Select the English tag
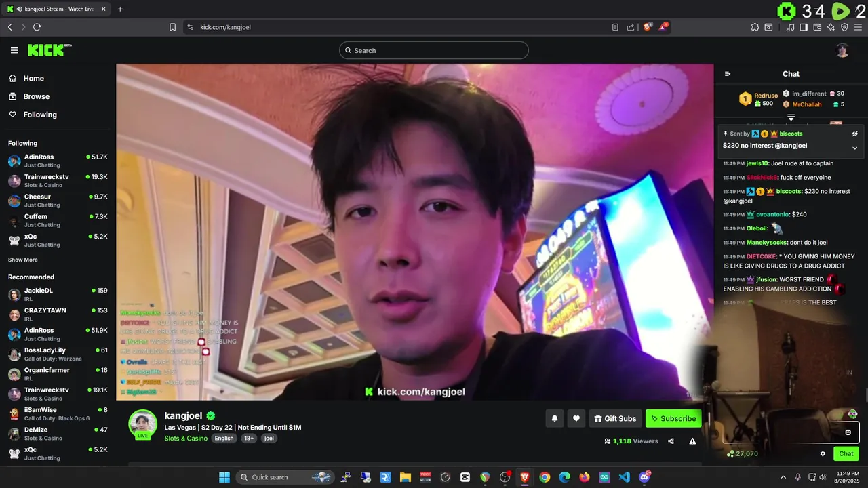Image resolution: width=868 pixels, height=488 pixels. [x=224, y=439]
